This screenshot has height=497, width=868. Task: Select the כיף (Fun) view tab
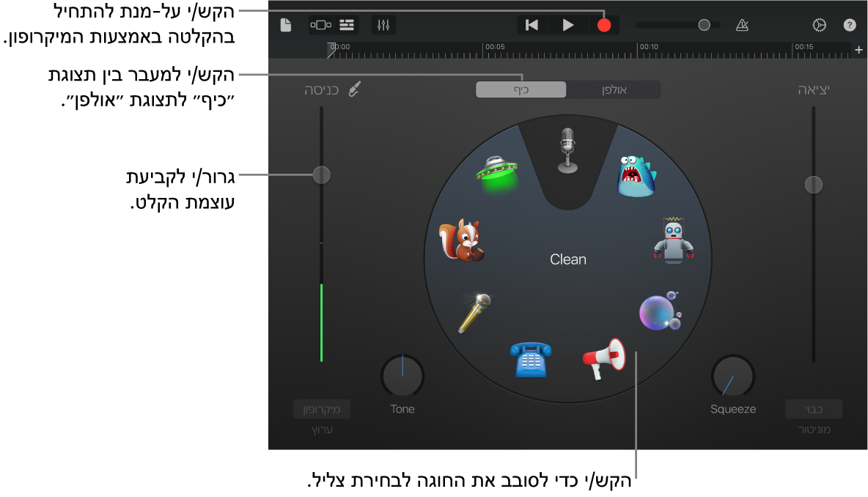(521, 89)
